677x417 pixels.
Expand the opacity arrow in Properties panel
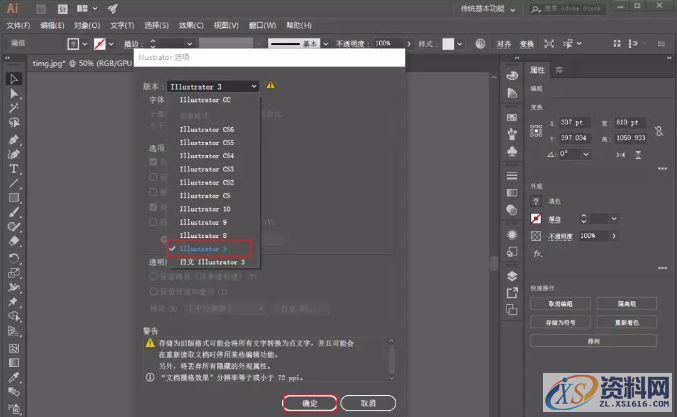614,236
